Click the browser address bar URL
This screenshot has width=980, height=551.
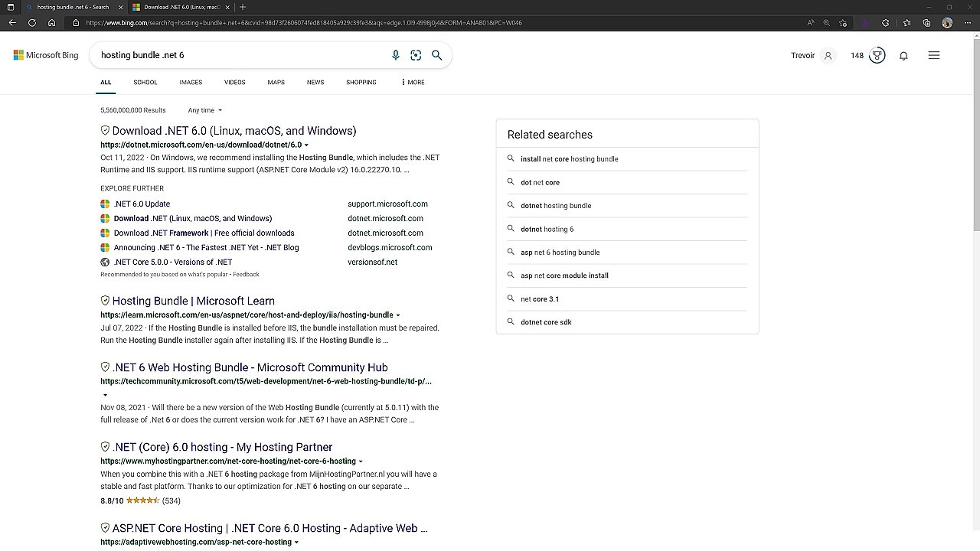coord(304,23)
